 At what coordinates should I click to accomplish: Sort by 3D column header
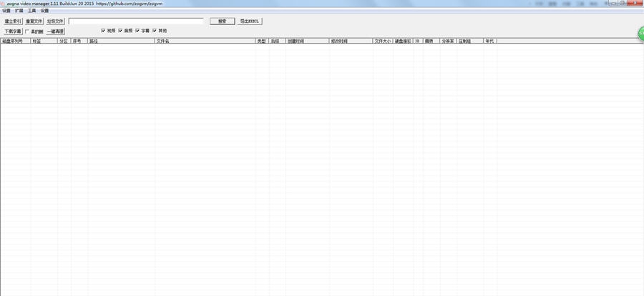pyautogui.click(x=418, y=41)
